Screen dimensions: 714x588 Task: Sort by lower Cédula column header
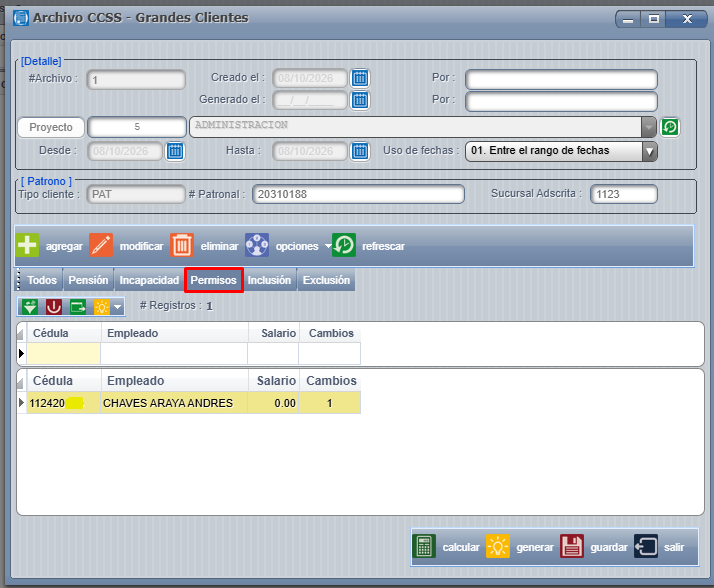pyautogui.click(x=64, y=380)
